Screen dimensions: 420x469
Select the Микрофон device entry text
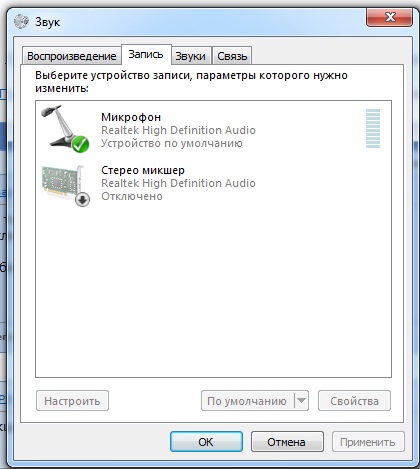pyautogui.click(x=178, y=130)
